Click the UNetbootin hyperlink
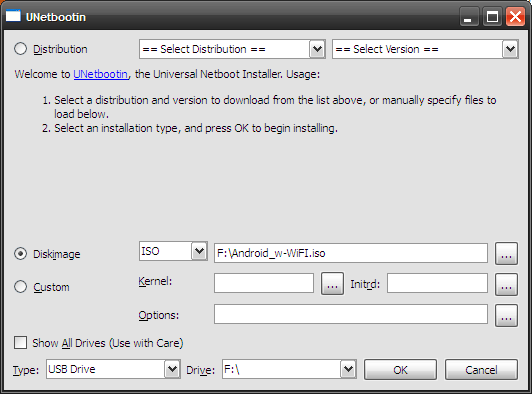Viewport: 532px width, 394px height. (x=101, y=74)
